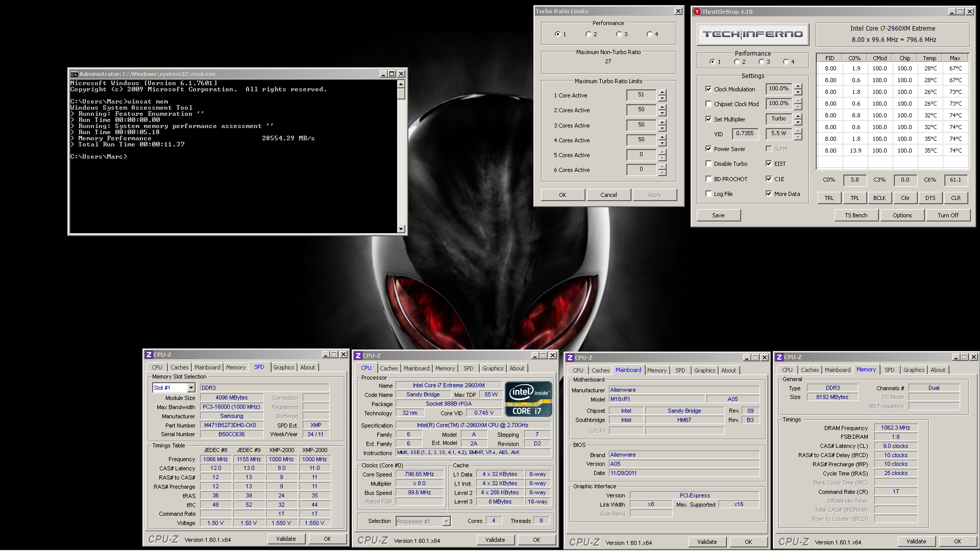Image resolution: width=980 pixels, height=551 pixels.
Task: Click the cmd window scrollbar down arrow
Action: click(401, 229)
